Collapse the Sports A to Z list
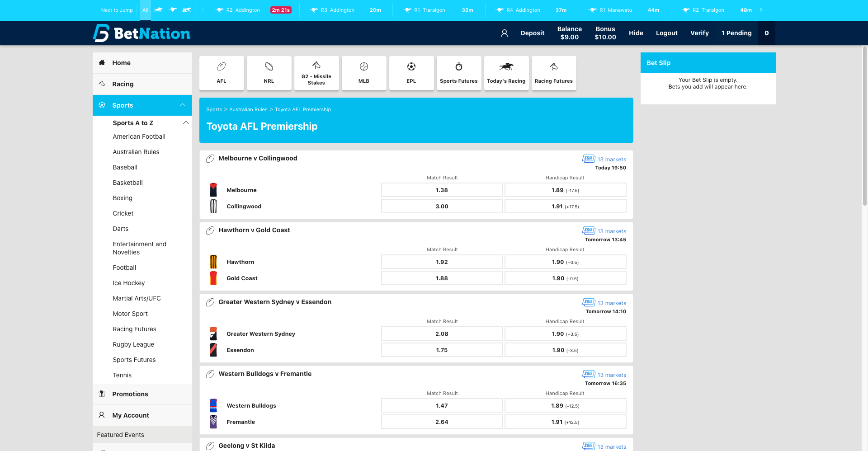 (185, 123)
